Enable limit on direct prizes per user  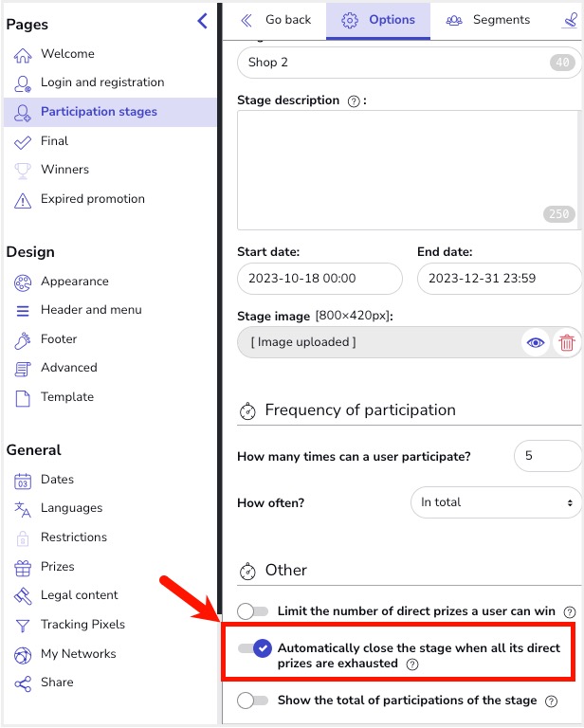click(253, 611)
